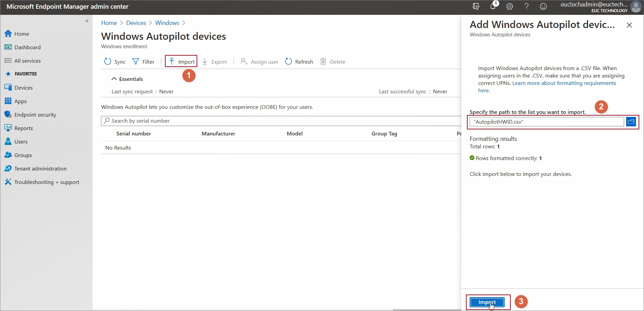Click Assign user in toolbar

coord(259,62)
